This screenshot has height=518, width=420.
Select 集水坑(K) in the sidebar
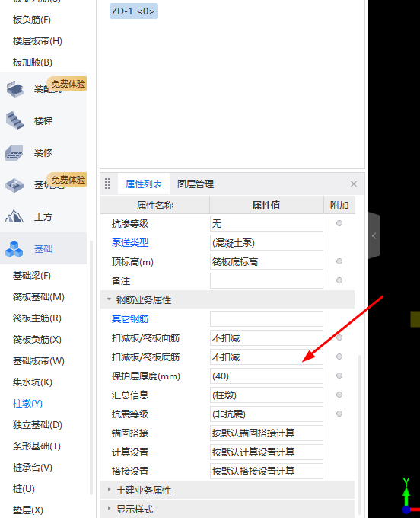(x=32, y=382)
